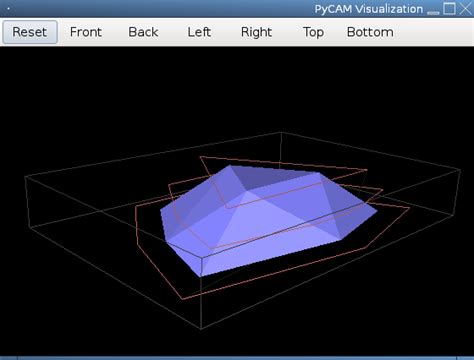Switch to the Front view
This screenshot has width=474, height=360.
(x=86, y=32)
